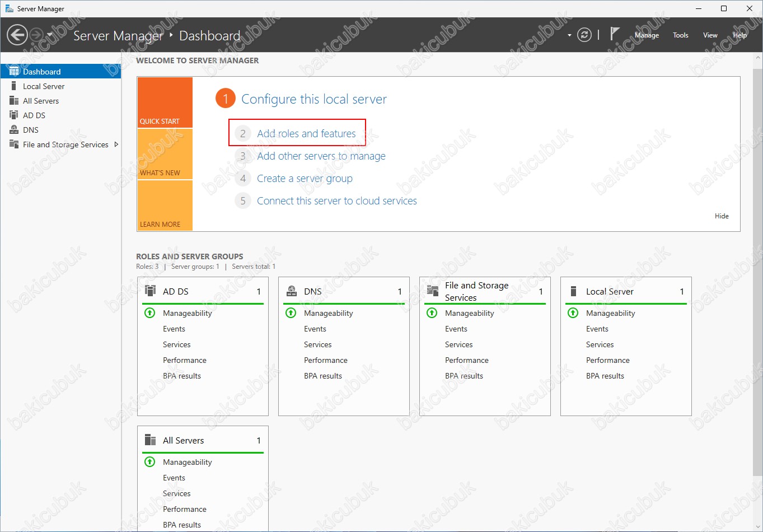Click the DNS sidebar icon
This screenshot has width=763, height=532.
14,129
